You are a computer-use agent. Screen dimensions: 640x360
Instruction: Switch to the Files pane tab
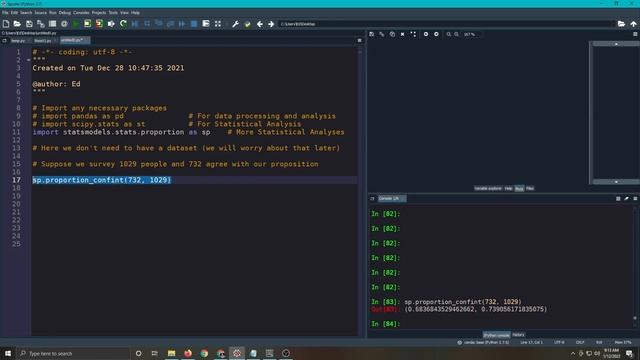(530, 189)
